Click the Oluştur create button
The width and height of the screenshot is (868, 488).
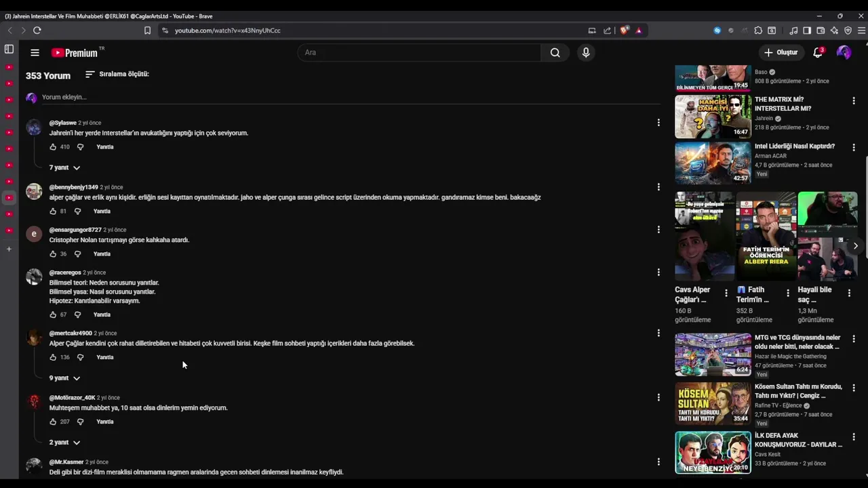781,53
